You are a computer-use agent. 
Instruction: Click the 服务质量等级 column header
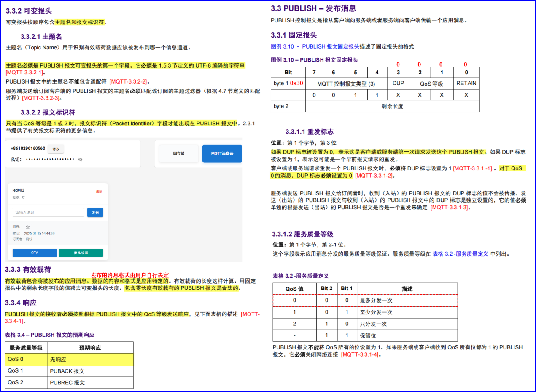coord(26,348)
